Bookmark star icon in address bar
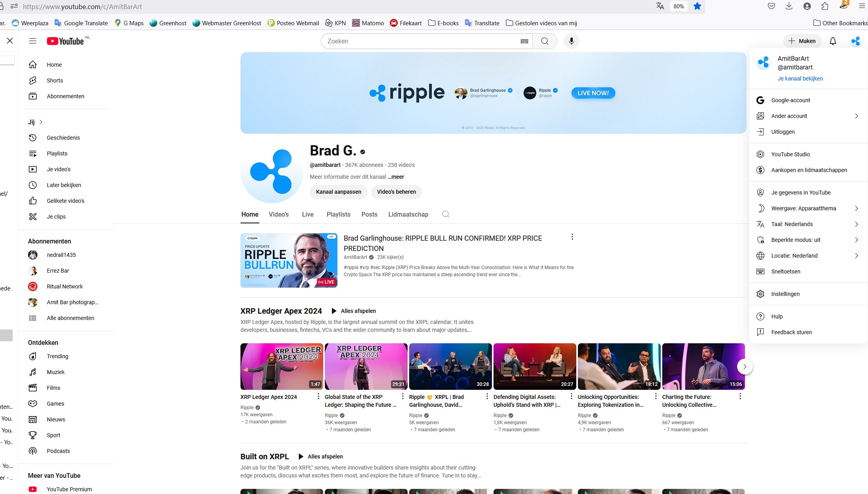Screen dimensions: 868x494 pyautogui.click(x=697, y=6)
